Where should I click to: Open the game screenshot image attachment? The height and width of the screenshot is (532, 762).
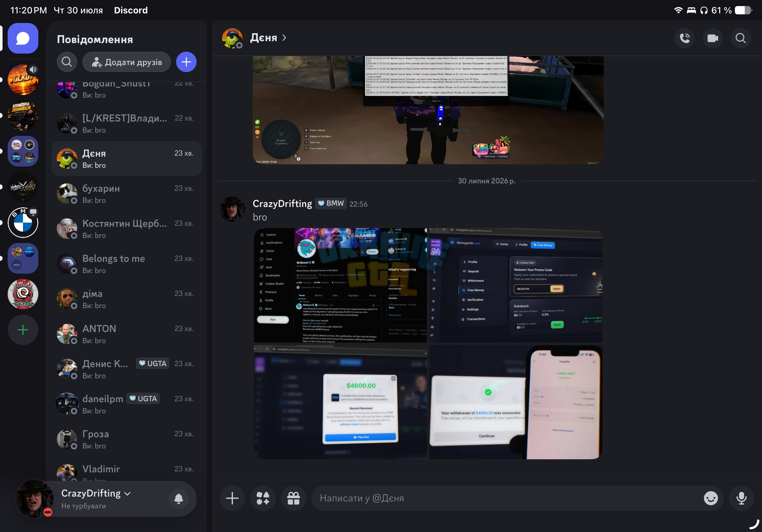point(428,110)
